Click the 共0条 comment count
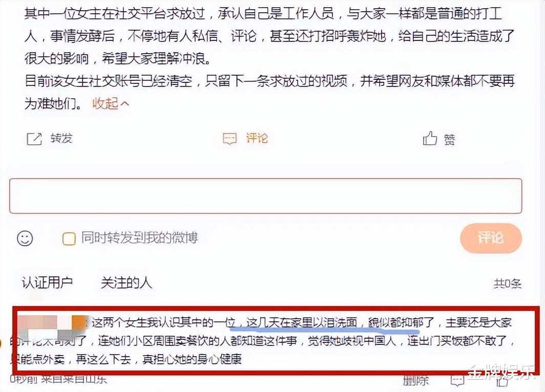Screen dimensions: 545x392 coord(508,284)
